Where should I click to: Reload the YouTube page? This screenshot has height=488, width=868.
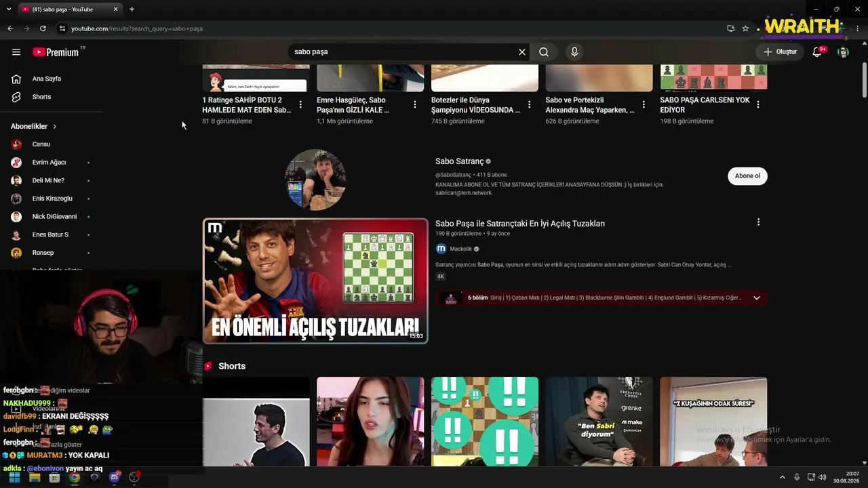click(43, 28)
